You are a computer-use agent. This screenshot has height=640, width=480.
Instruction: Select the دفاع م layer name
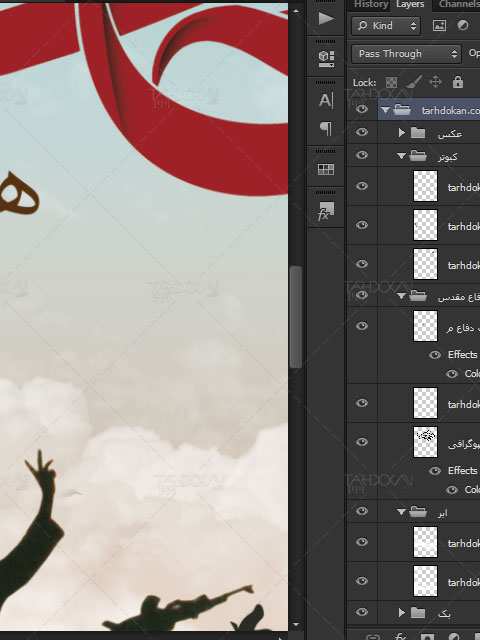[x=462, y=327]
